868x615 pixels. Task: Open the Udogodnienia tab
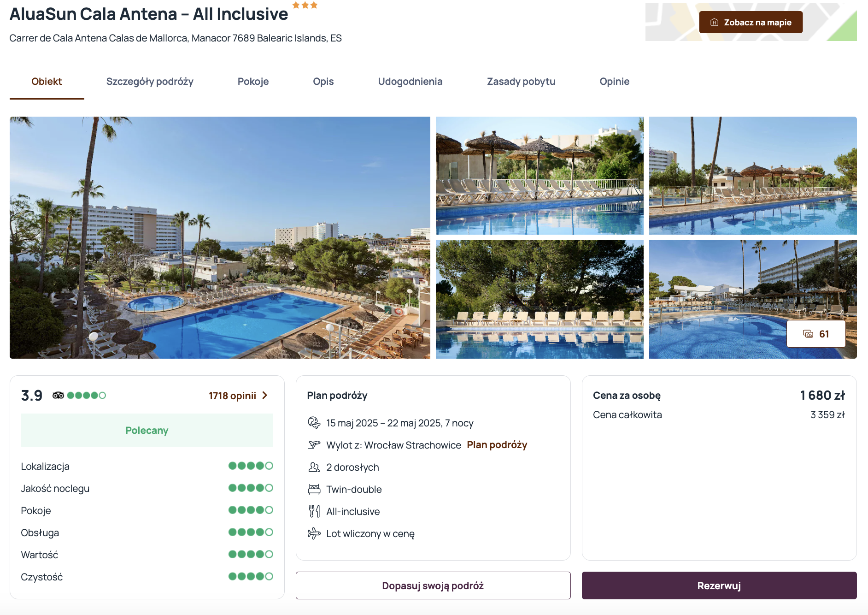click(x=410, y=82)
